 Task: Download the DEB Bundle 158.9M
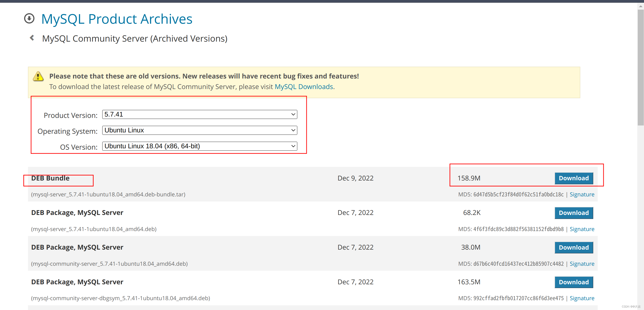(x=574, y=178)
